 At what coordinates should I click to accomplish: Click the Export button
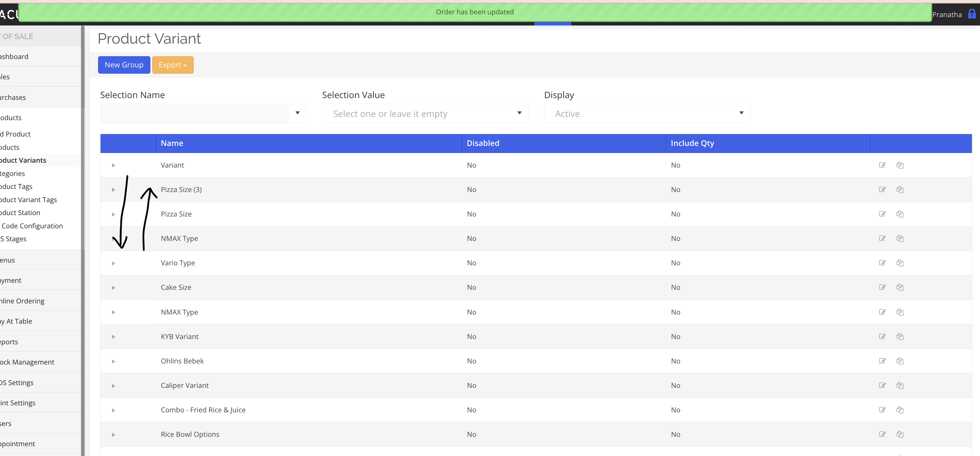click(172, 65)
